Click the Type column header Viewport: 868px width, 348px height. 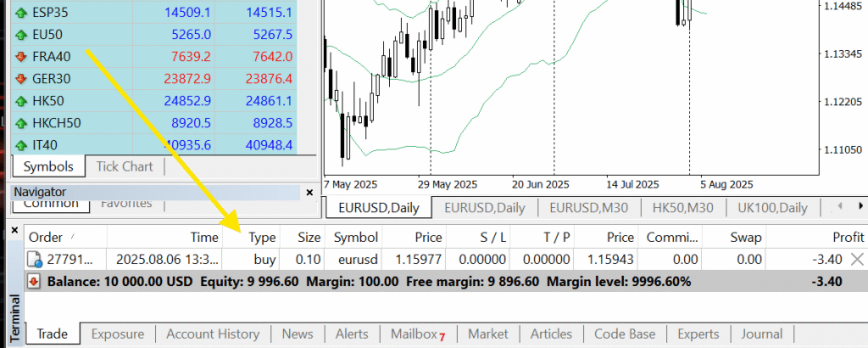(262, 238)
